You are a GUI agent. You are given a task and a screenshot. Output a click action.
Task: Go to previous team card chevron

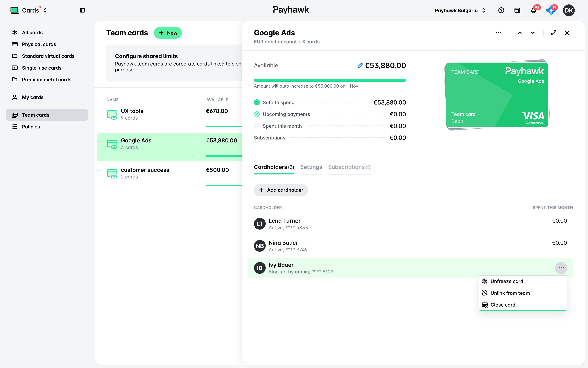coord(519,33)
